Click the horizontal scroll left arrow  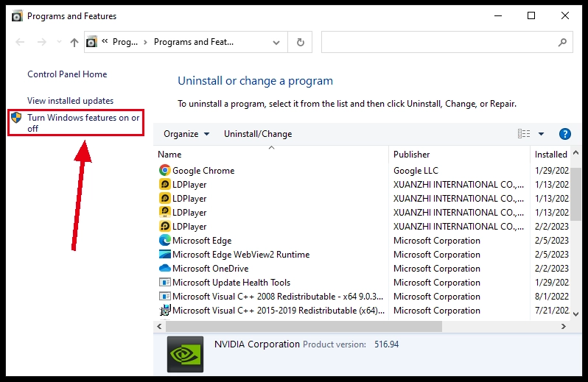pyautogui.click(x=159, y=327)
